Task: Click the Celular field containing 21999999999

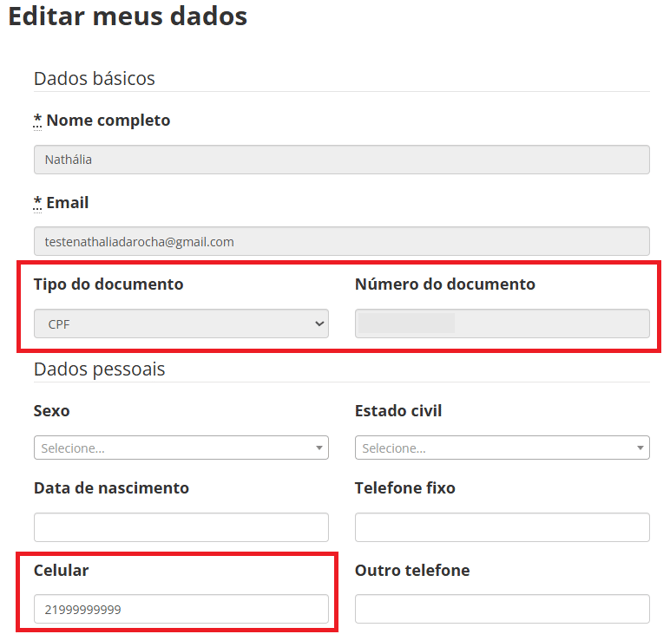Action: [181, 609]
